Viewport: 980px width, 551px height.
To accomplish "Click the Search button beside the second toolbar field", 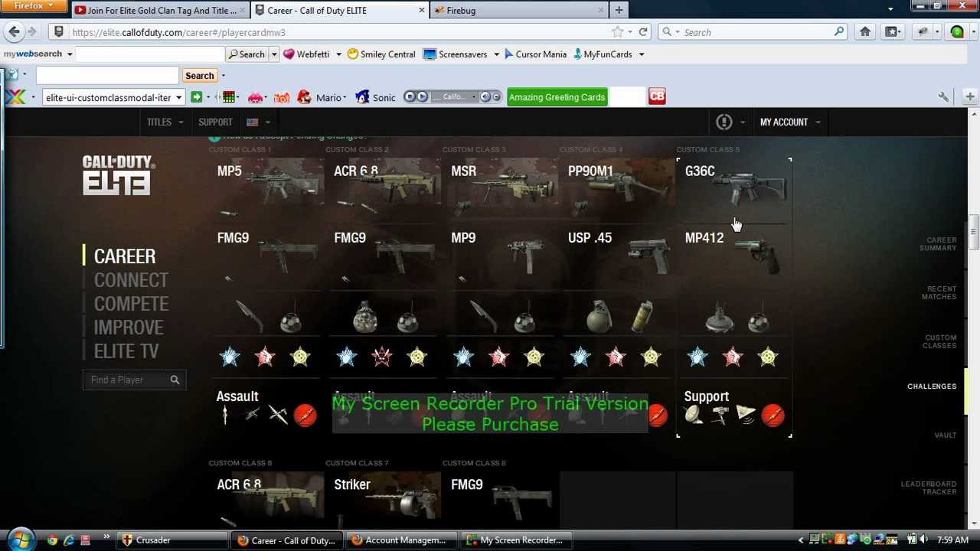I will coord(199,75).
